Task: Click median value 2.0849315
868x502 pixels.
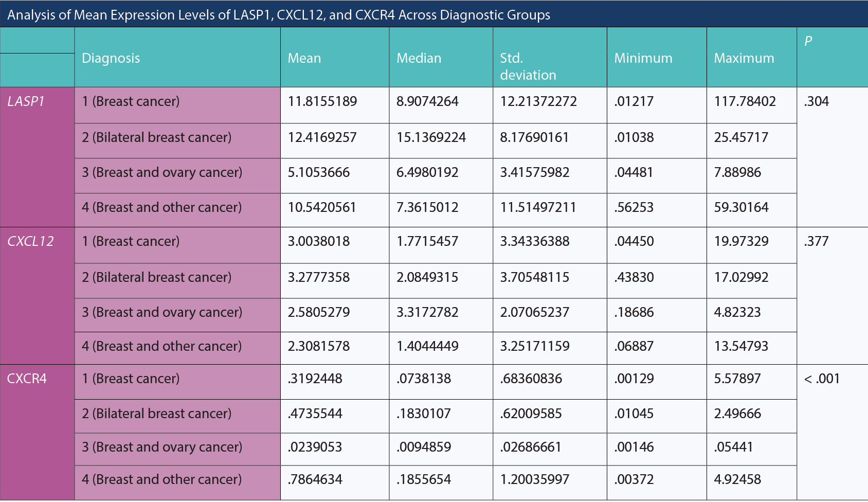Action: pos(427,277)
